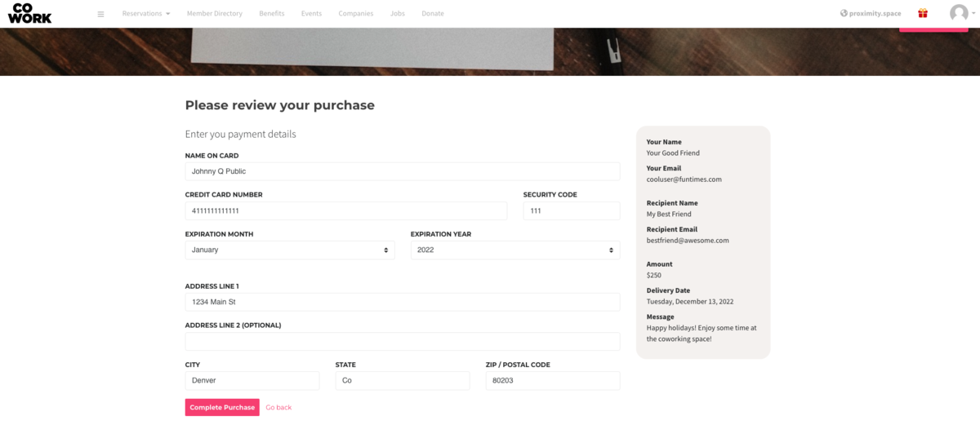The width and height of the screenshot is (980, 425).
Task: Click the red gift box icon
Action: (923, 13)
